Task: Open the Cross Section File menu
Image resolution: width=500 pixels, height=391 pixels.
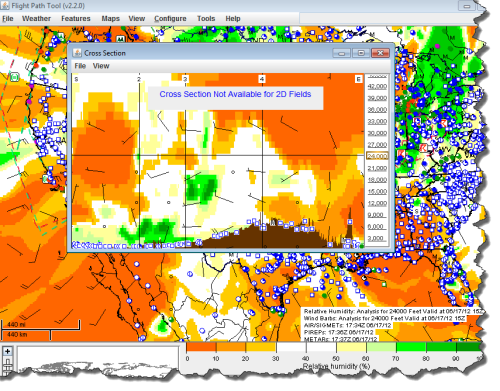Action: [x=80, y=66]
